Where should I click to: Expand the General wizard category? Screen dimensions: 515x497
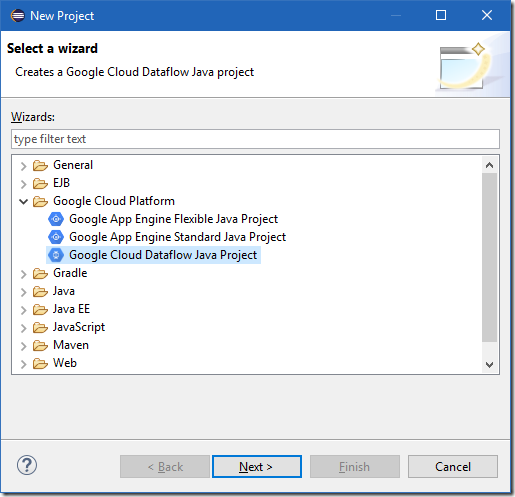click(23, 166)
